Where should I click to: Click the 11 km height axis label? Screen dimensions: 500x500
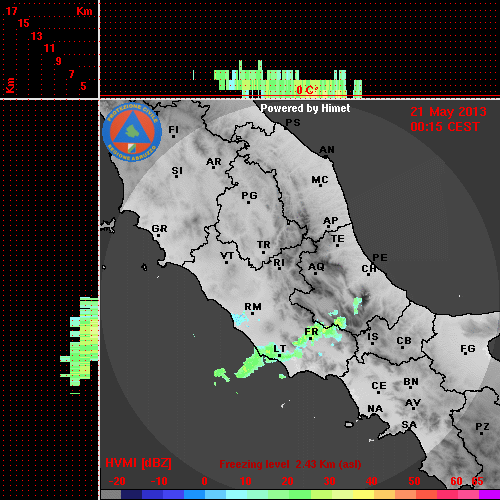pos(49,48)
